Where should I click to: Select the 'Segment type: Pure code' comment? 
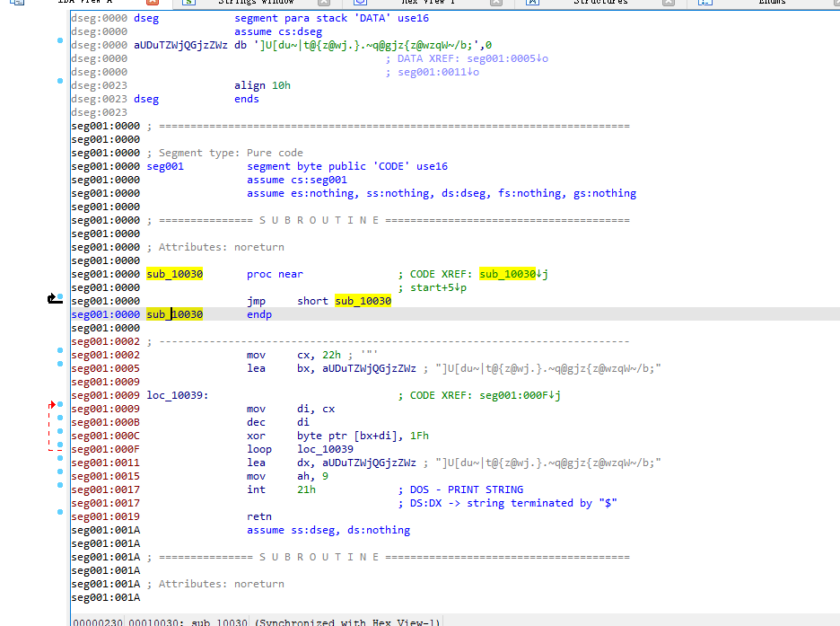(x=225, y=153)
